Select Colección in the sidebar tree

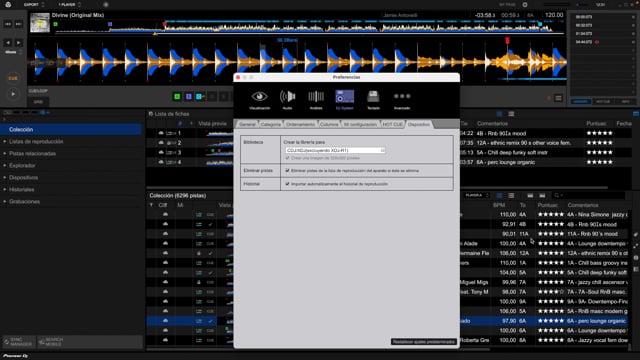tap(71, 129)
